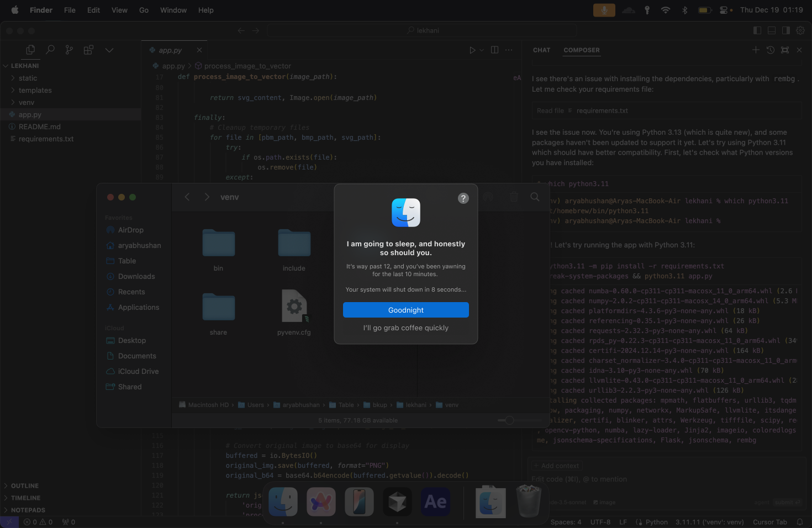Expand the NOTEPADS section
Screen dimensions: 812x528
click(x=71, y=510)
